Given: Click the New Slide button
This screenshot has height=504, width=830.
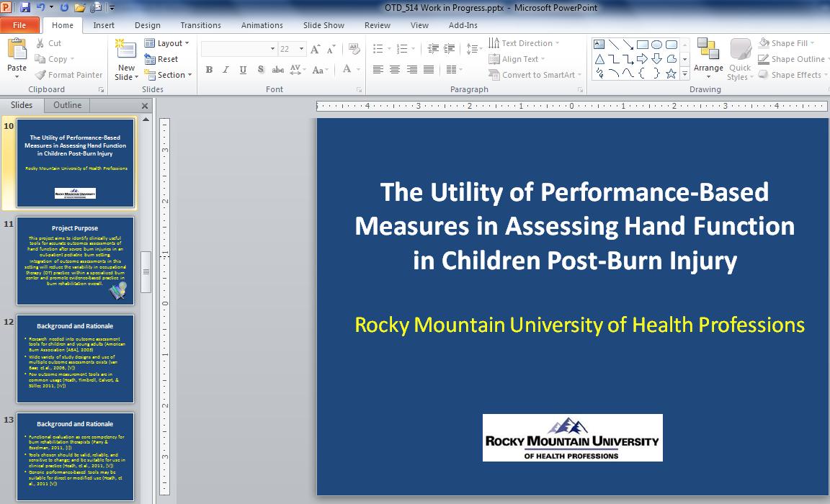Looking at the screenshot, I should point(125,59).
